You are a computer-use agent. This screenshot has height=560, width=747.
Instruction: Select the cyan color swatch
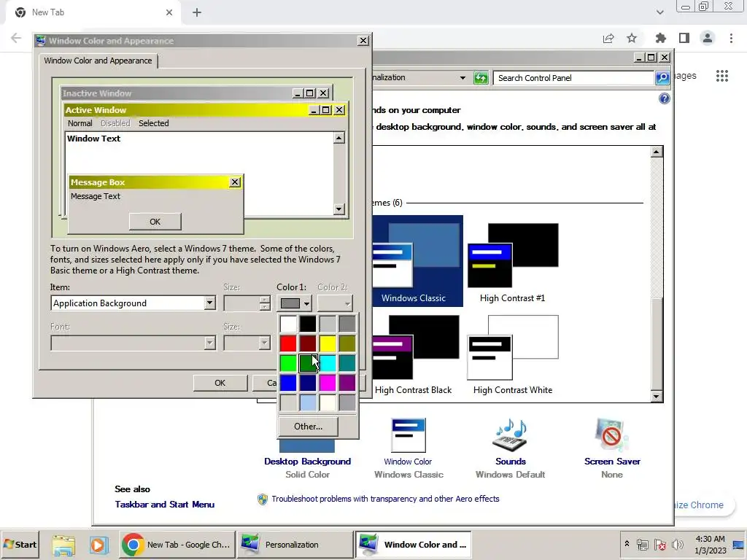pos(328,363)
